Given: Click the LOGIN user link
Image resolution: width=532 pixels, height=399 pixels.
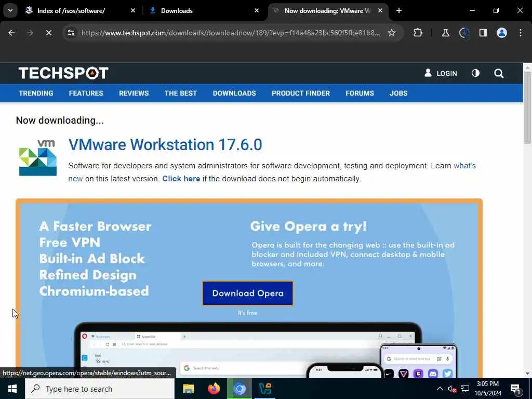Looking at the screenshot, I should 441,73.
